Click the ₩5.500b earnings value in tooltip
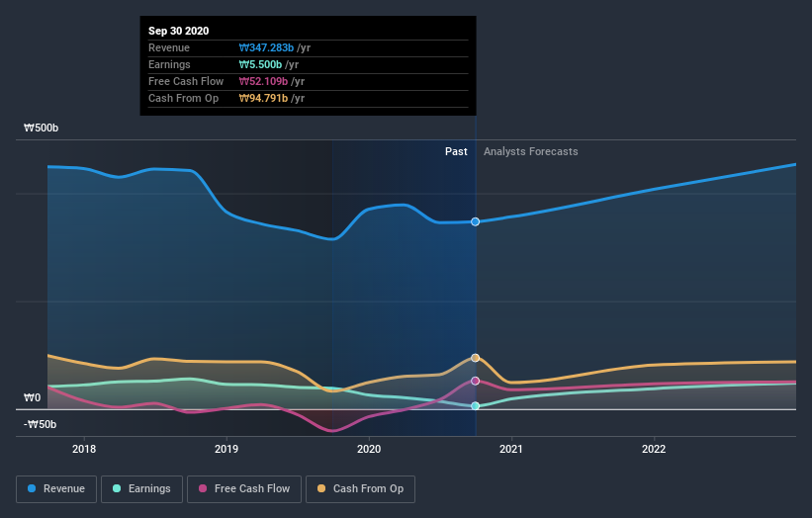Viewport: 812px width, 518px height. 260,64
